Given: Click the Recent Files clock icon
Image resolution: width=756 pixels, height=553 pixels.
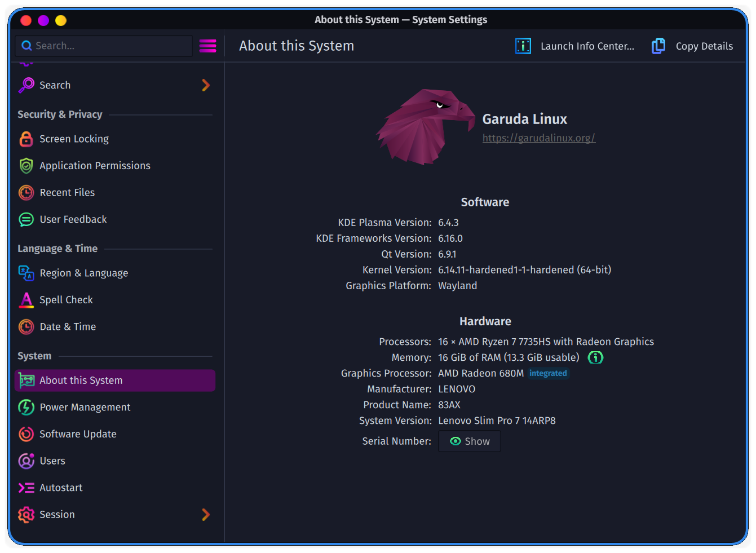Looking at the screenshot, I should [x=26, y=193].
